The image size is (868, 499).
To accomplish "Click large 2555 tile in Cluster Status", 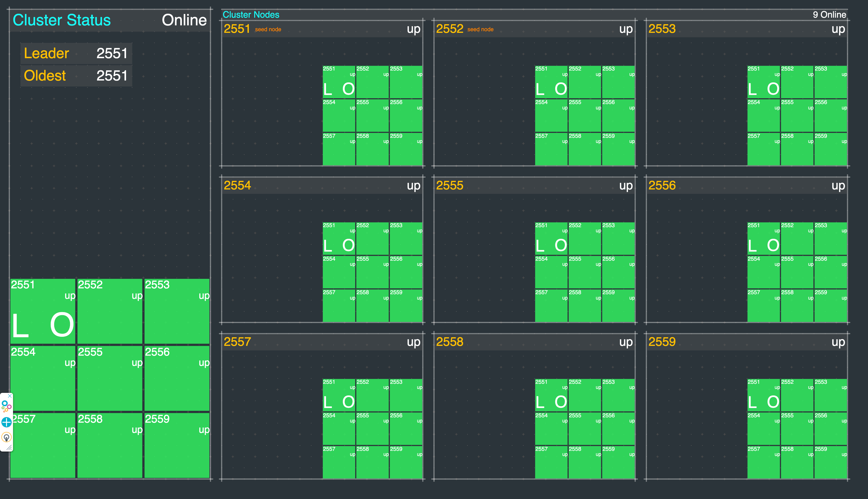I will (x=110, y=378).
